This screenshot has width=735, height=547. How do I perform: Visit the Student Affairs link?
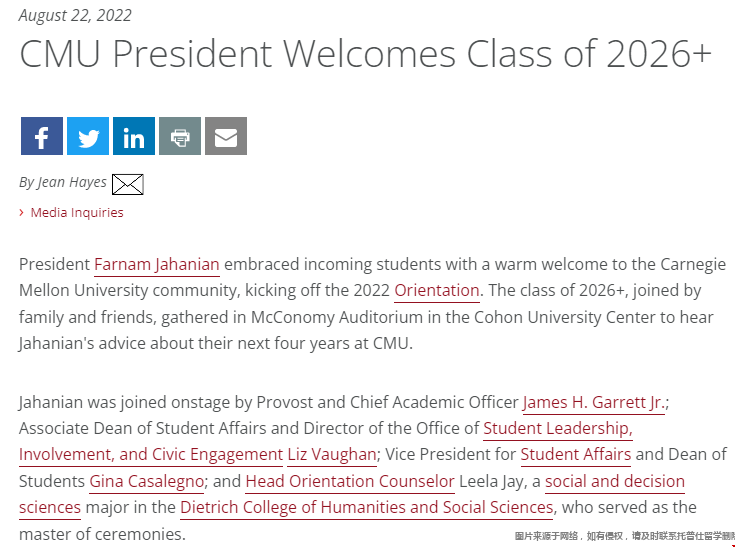[x=576, y=455]
